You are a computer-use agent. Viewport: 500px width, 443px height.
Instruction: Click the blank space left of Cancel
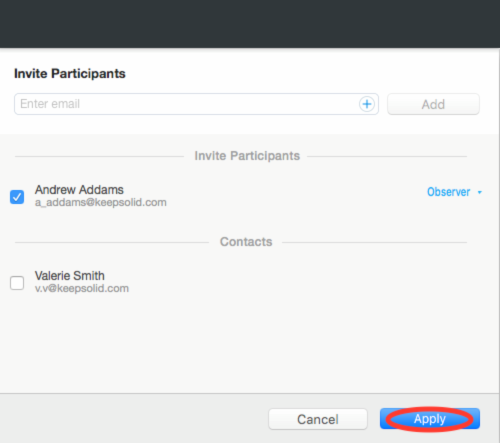(x=133, y=419)
